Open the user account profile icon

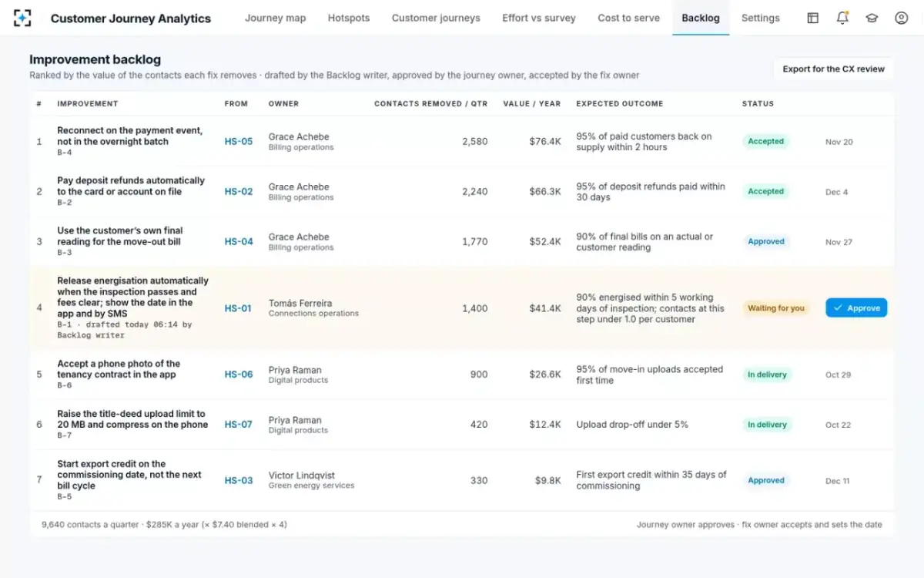coord(902,18)
